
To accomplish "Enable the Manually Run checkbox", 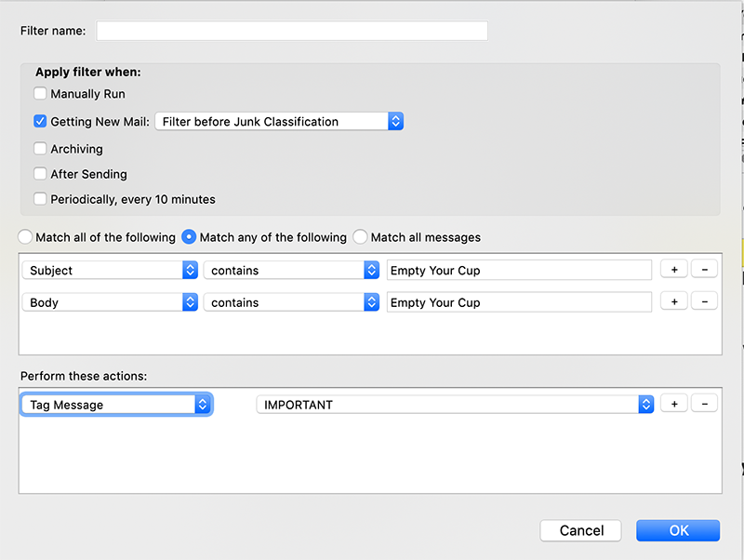I will (x=40, y=94).
